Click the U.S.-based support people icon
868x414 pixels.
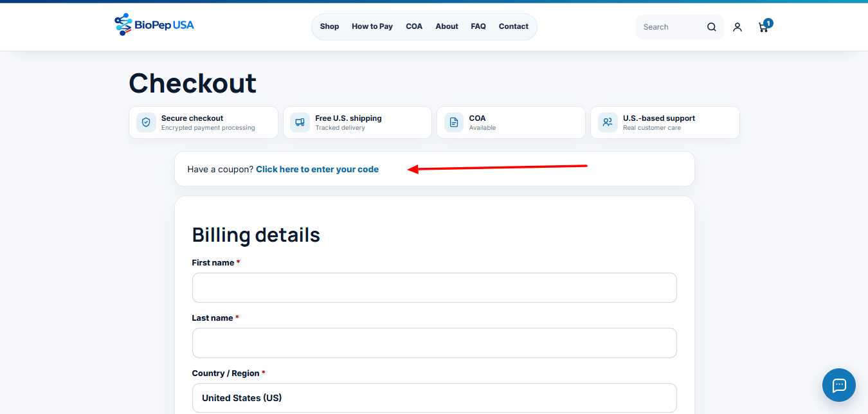tap(608, 122)
